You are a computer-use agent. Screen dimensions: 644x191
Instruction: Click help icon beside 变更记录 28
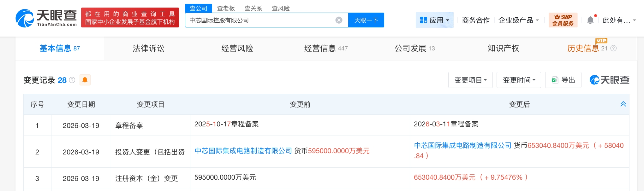coord(72,80)
